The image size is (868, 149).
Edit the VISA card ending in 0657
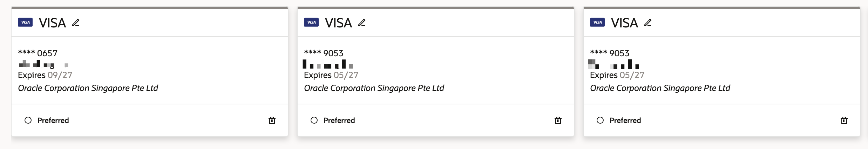[76, 23]
